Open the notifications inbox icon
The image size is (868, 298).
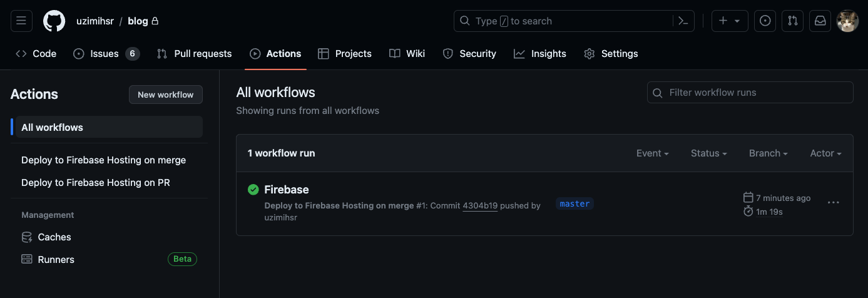point(820,21)
